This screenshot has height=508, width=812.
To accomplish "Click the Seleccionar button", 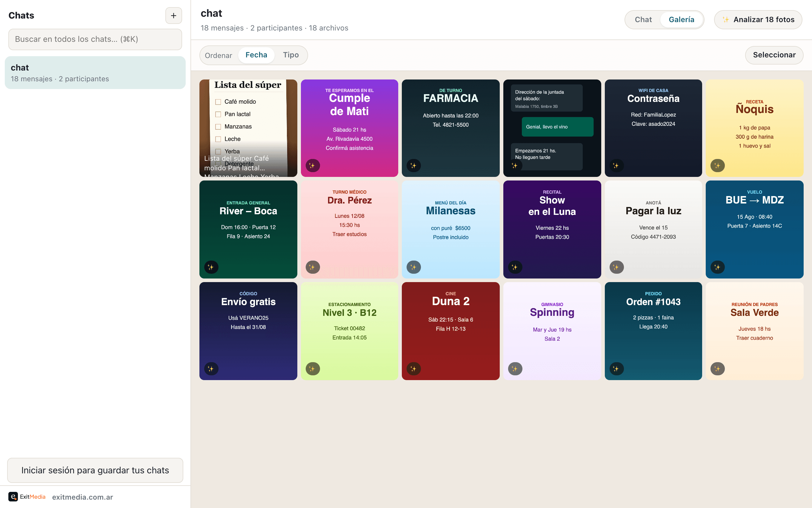I will (774, 55).
